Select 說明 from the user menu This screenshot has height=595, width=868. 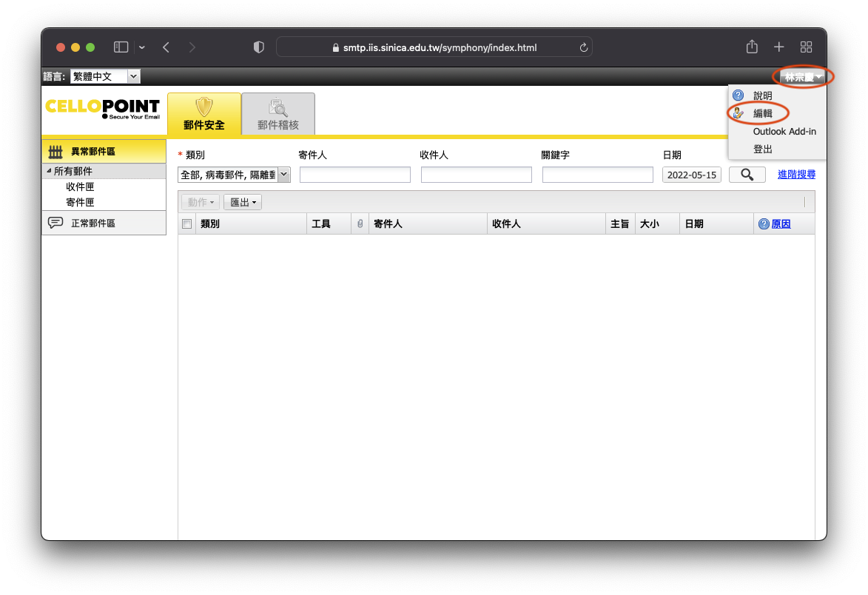pos(762,95)
